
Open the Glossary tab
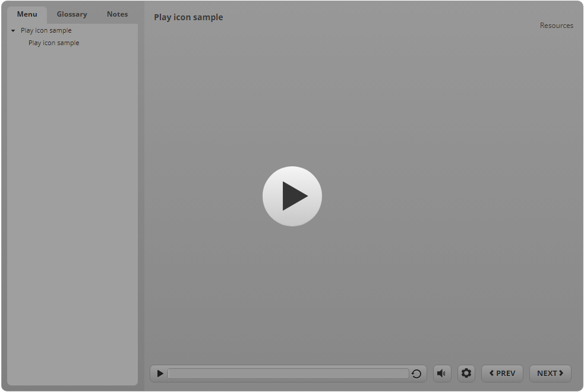[72, 14]
